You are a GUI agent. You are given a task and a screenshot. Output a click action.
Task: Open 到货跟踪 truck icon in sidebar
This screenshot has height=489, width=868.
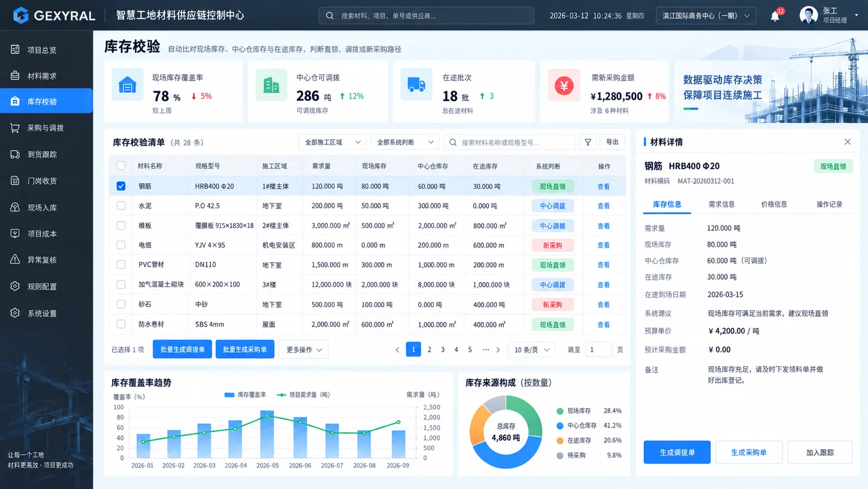(15, 154)
